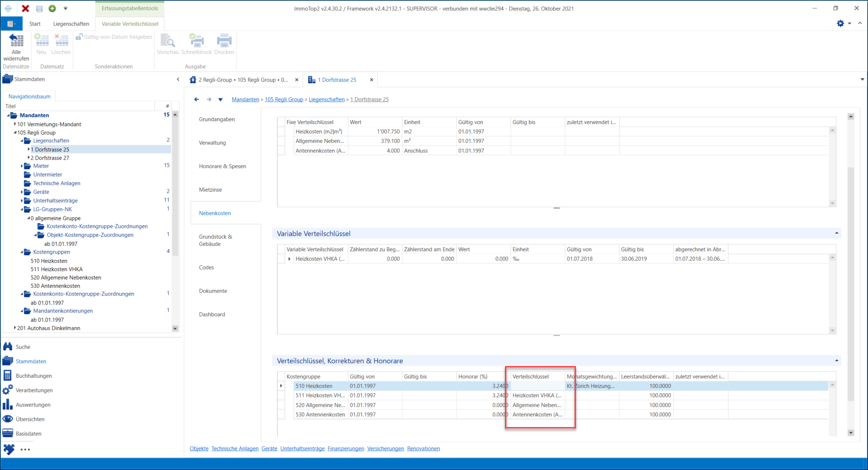Open Verarbeitungen gears icon
The height and width of the screenshot is (470, 868).
pos(8,390)
